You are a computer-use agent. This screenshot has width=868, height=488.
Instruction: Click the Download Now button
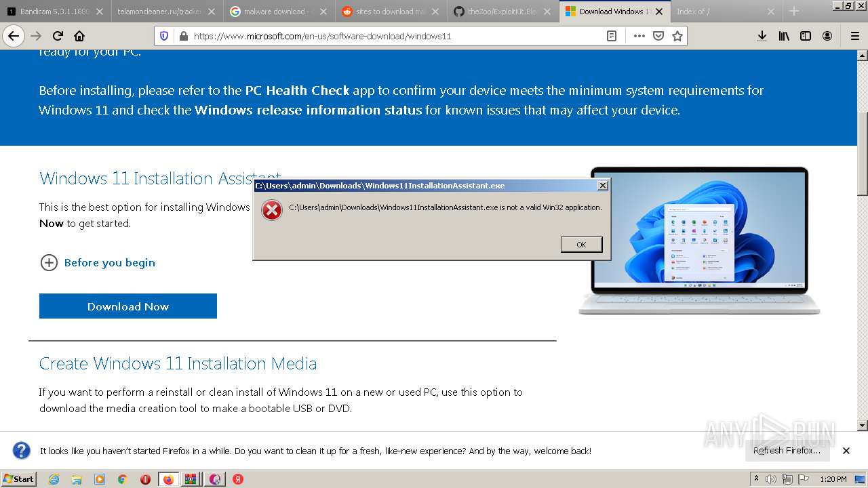pyautogui.click(x=128, y=306)
